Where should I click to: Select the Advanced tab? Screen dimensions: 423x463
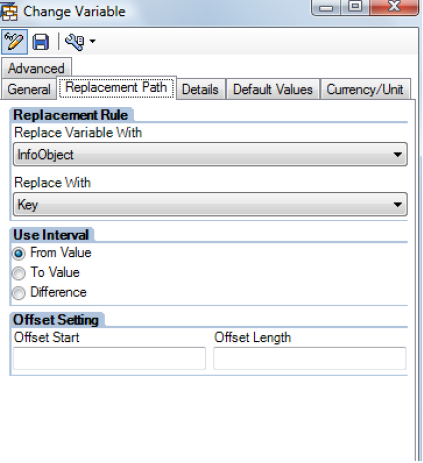[36, 68]
